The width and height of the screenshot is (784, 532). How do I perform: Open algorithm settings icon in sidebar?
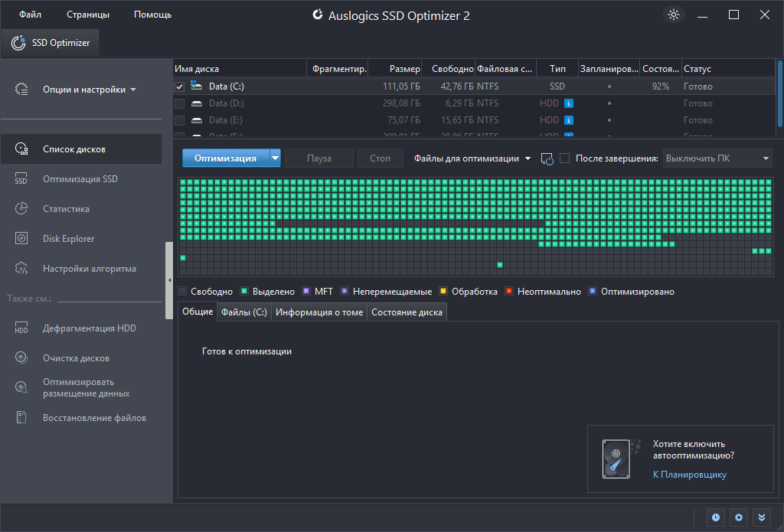tap(21, 269)
